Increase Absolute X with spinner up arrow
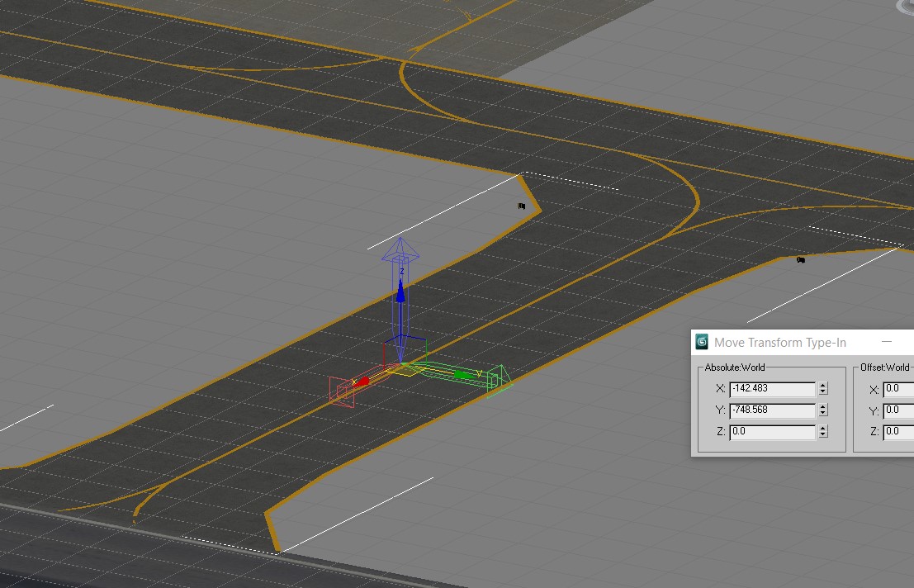 pyautogui.click(x=823, y=385)
